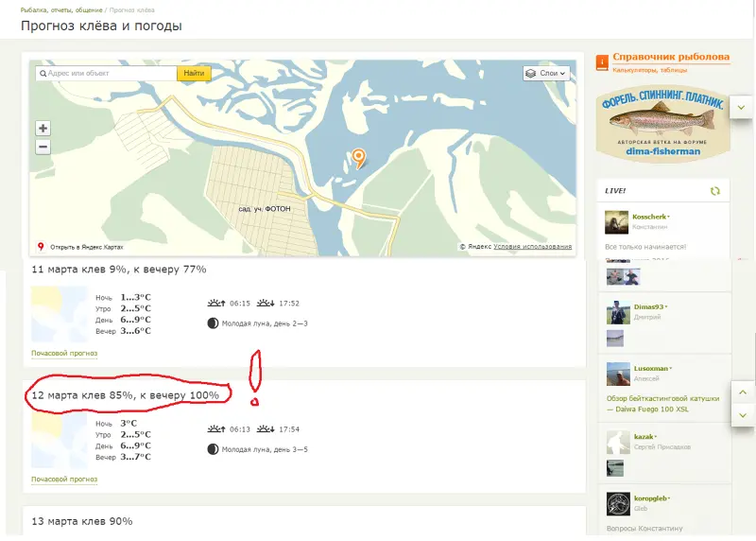
Task: Click the scroll-down chevron on right edge
Action: coord(742,415)
